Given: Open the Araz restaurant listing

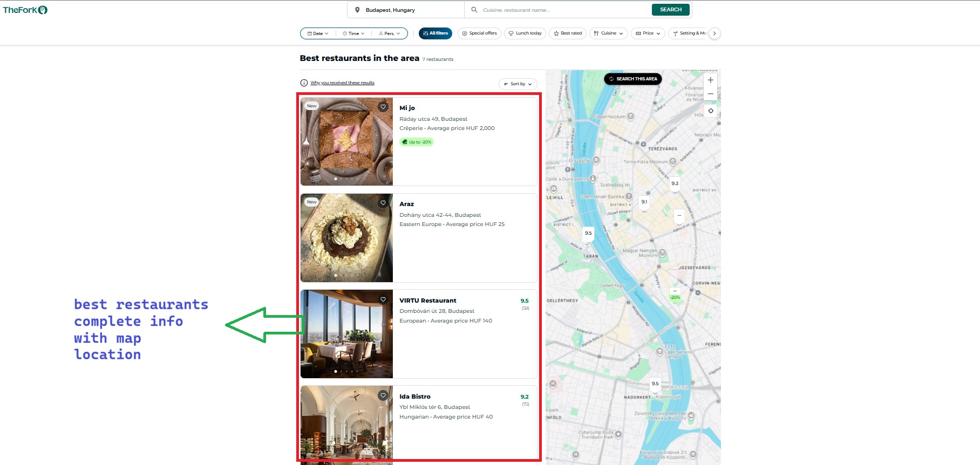Looking at the screenshot, I should click(406, 204).
